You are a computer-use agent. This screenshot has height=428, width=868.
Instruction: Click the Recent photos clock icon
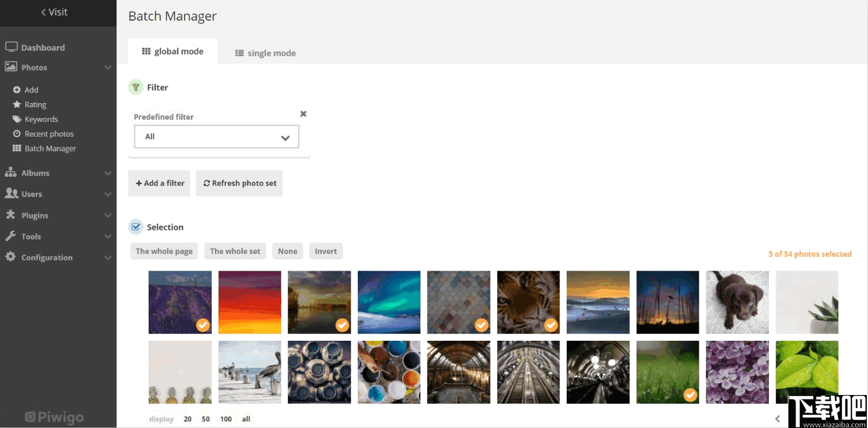point(17,134)
